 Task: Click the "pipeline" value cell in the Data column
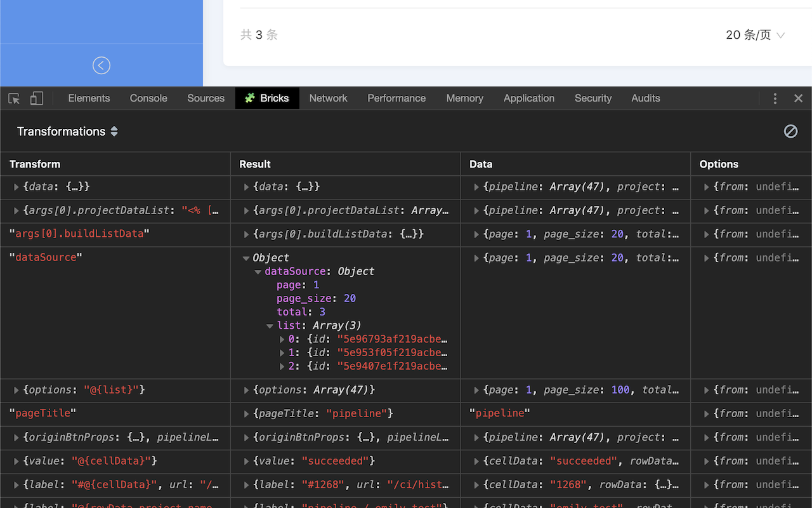point(500,413)
